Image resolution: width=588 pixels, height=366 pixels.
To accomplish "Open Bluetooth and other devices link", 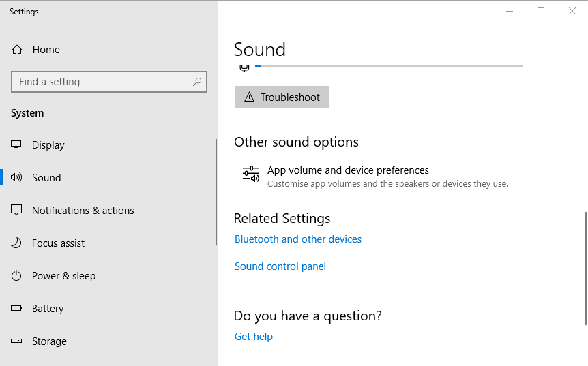I will [298, 239].
